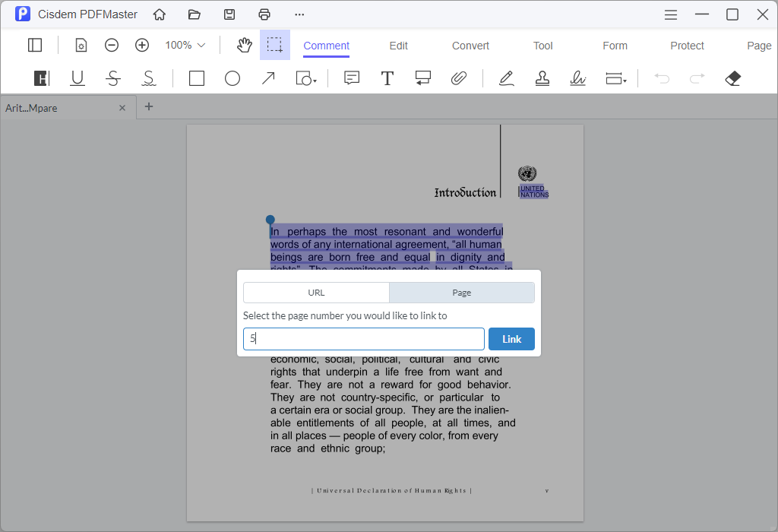This screenshot has height=532, width=778.
Task: Open the zoom level dropdown
Action: (x=184, y=45)
